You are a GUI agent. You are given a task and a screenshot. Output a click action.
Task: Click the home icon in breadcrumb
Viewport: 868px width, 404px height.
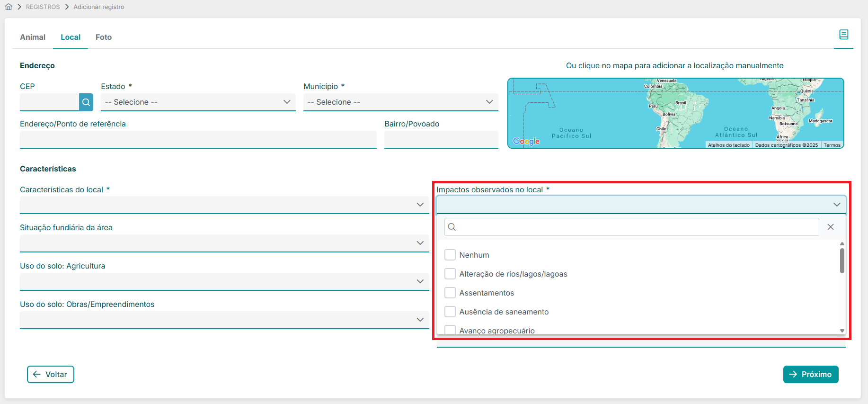[x=9, y=7]
